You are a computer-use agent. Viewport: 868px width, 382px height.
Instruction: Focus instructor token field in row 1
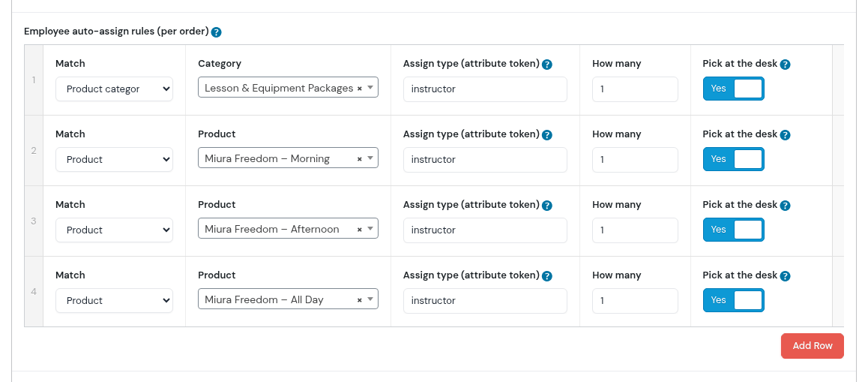tap(485, 89)
